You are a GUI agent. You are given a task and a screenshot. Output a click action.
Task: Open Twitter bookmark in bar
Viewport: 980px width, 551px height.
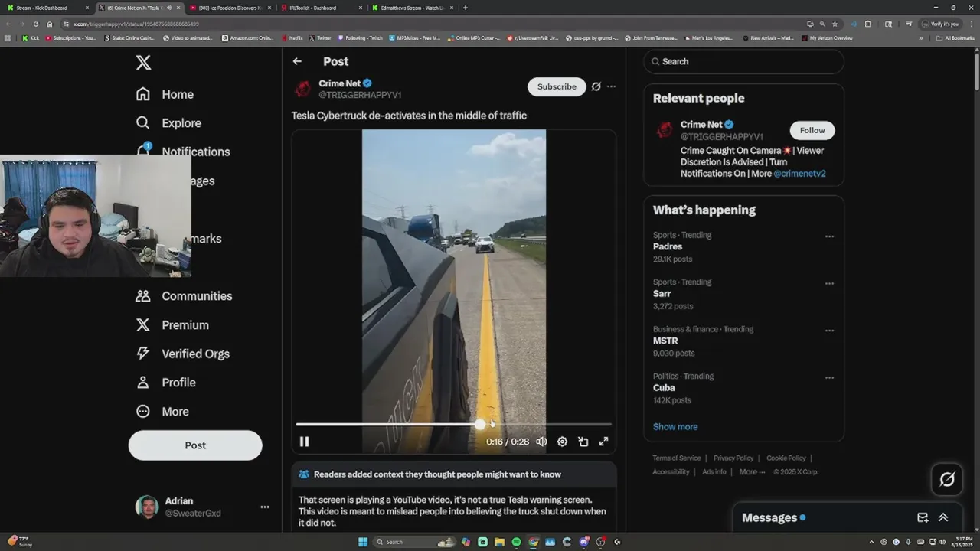[320, 37]
